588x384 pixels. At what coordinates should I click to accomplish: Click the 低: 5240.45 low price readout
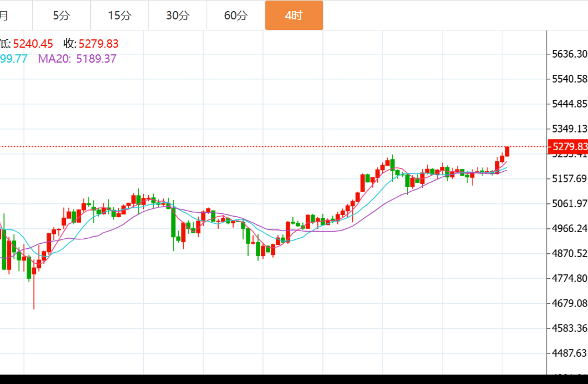click(x=27, y=44)
